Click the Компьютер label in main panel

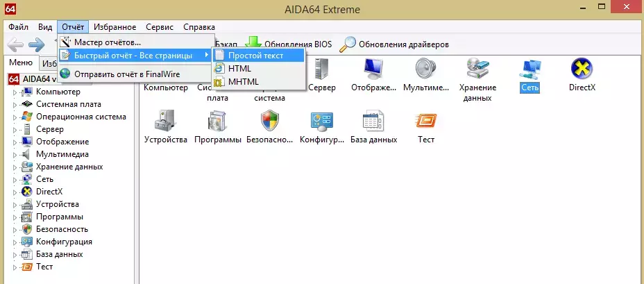pos(166,87)
